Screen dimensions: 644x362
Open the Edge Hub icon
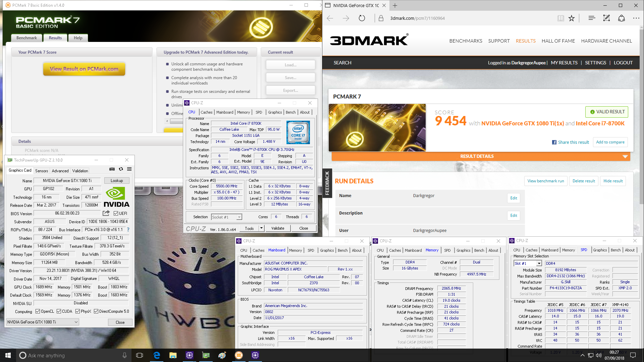click(592, 18)
